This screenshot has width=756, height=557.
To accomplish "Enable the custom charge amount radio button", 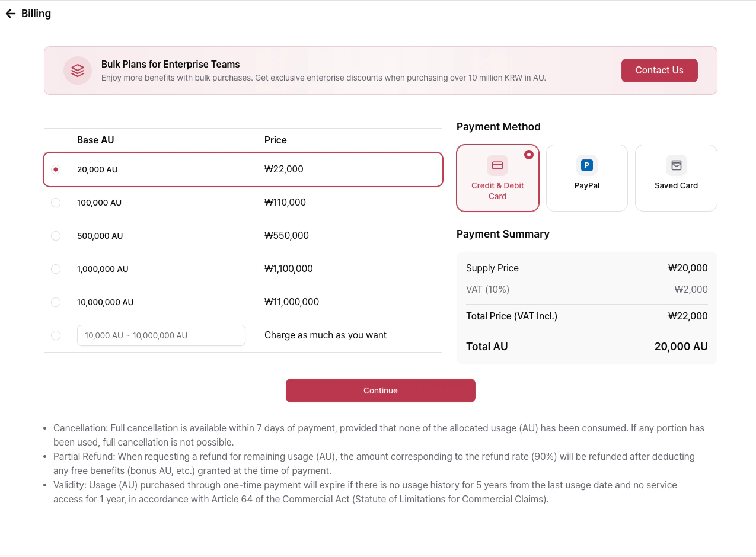I will pyautogui.click(x=56, y=335).
